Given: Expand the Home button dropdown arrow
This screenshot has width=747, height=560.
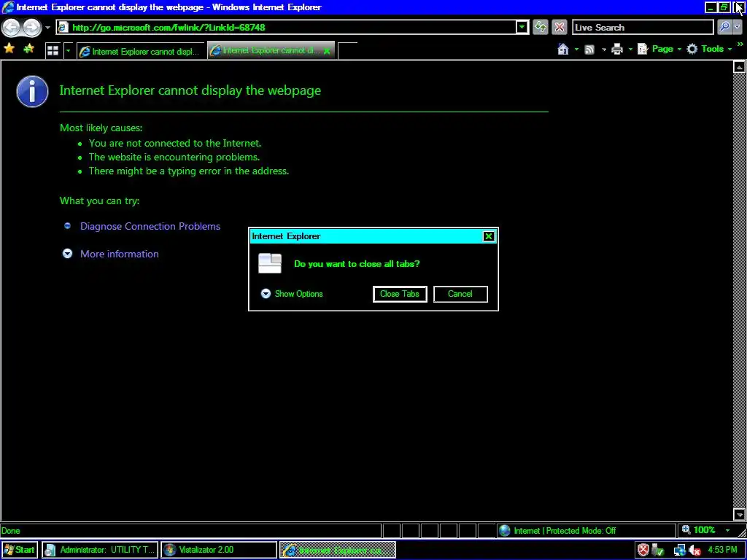Looking at the screenshot, I should [x=576, y=49].
